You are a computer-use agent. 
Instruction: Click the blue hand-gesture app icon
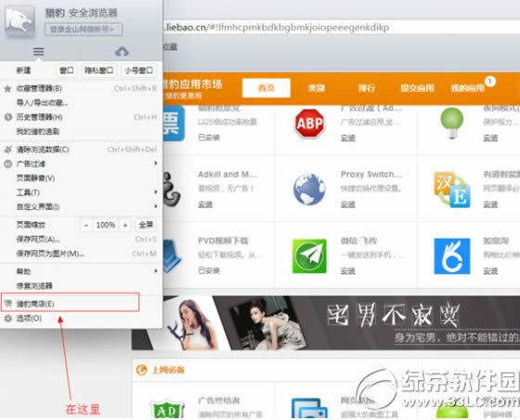(x=452, y=256)
